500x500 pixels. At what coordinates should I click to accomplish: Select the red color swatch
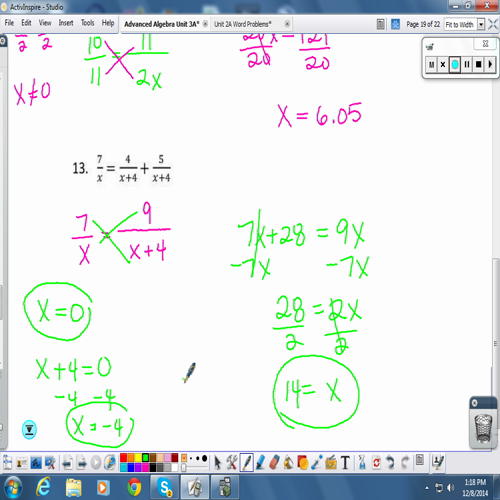[x=123, y=458]
